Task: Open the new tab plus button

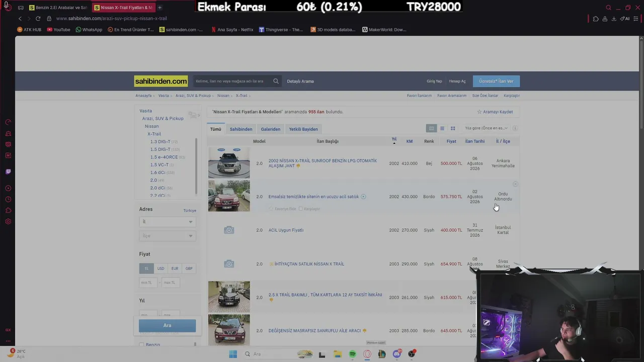Action: pyautogui.click(x=159, y=8)
